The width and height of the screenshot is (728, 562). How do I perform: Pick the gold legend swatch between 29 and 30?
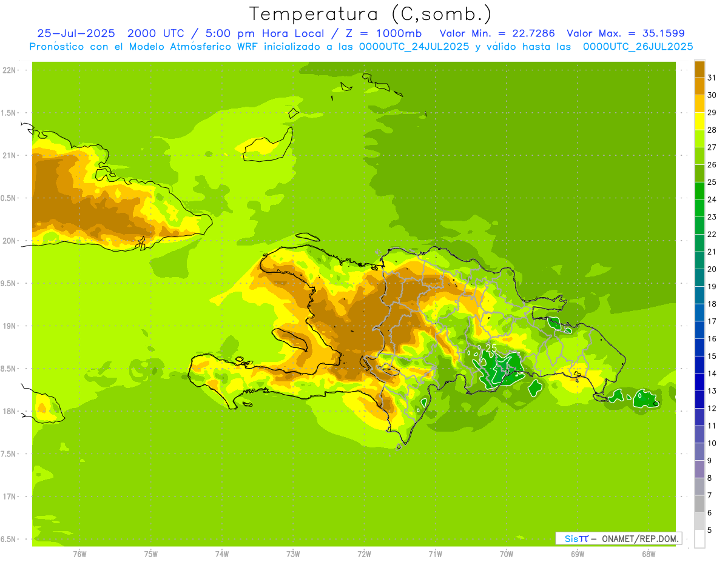pyautogui.click(x=699, y=104)
